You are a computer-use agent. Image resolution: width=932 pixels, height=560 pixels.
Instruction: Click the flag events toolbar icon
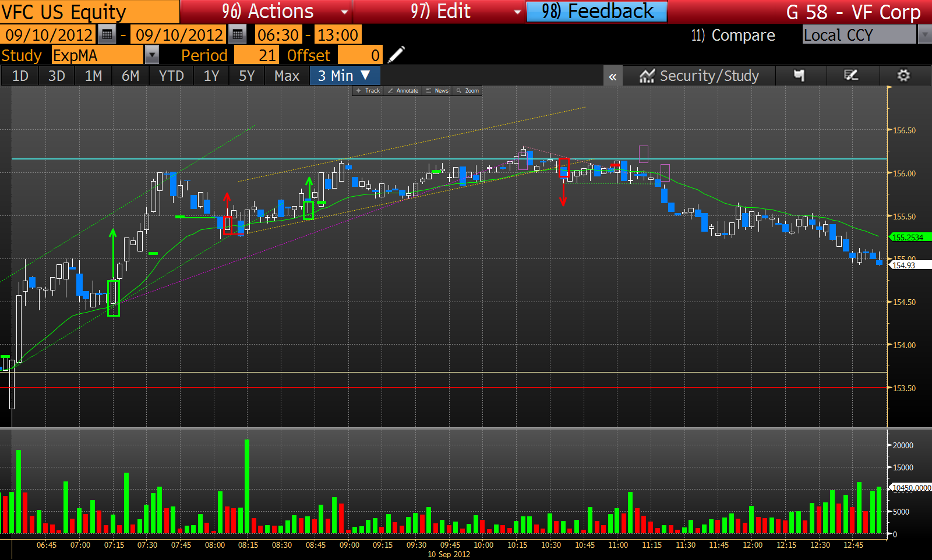pos(799,76)
